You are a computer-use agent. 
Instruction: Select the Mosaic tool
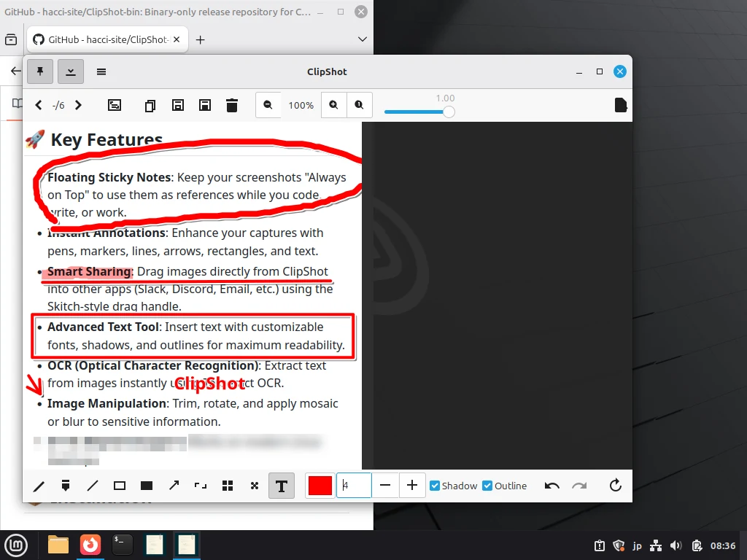228,486
